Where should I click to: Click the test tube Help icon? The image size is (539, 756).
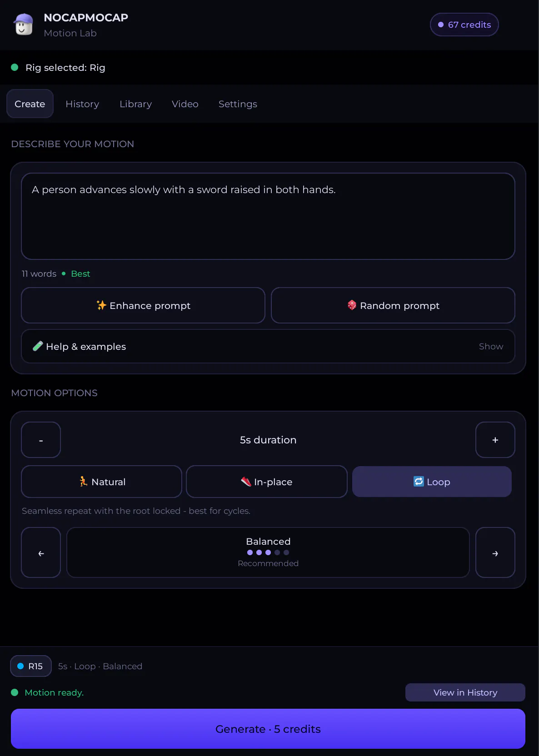coord(38,346)
